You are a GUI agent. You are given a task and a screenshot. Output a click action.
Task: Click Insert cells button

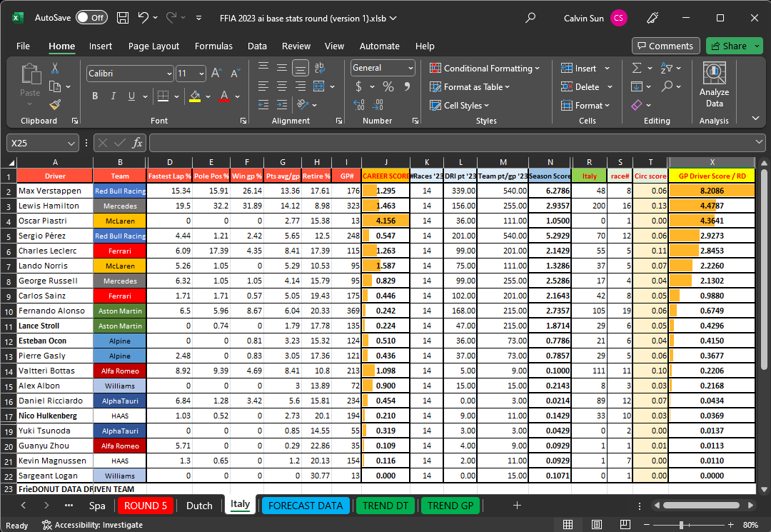(x=579, y=69)
